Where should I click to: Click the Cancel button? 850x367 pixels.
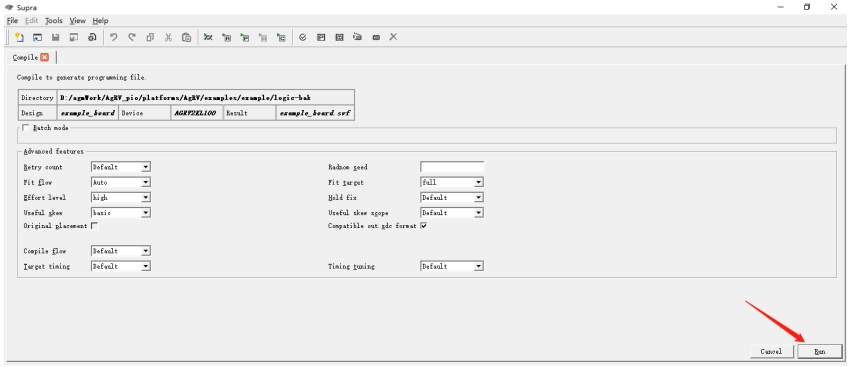772,351
